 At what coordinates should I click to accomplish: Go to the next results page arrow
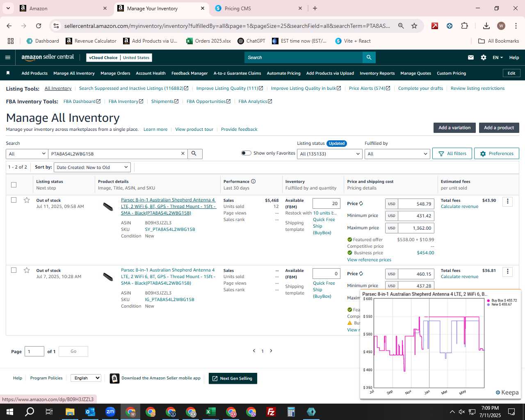tap(271, 351)
